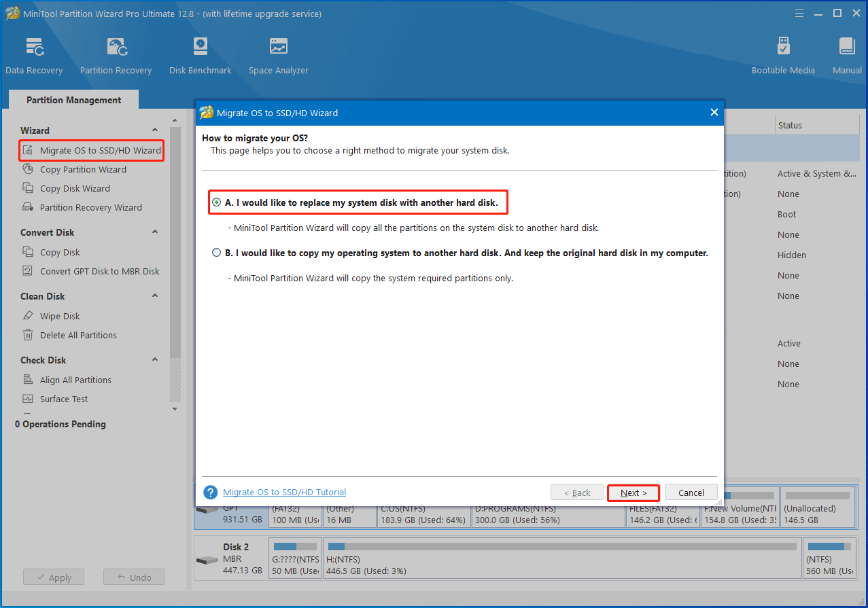Screen dimensions: 868x608
Task: Select option B to copy operating system
Action: coord(217,253)
